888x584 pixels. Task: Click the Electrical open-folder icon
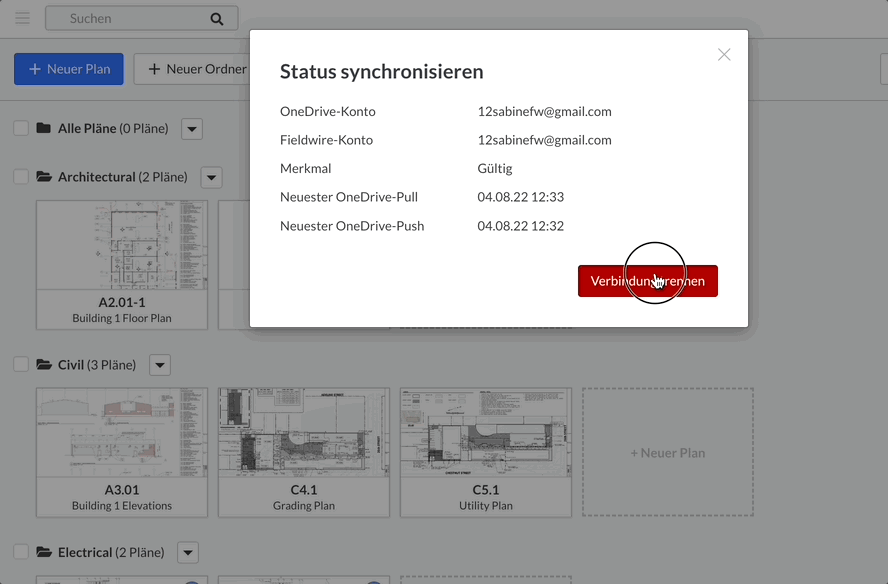44,552
